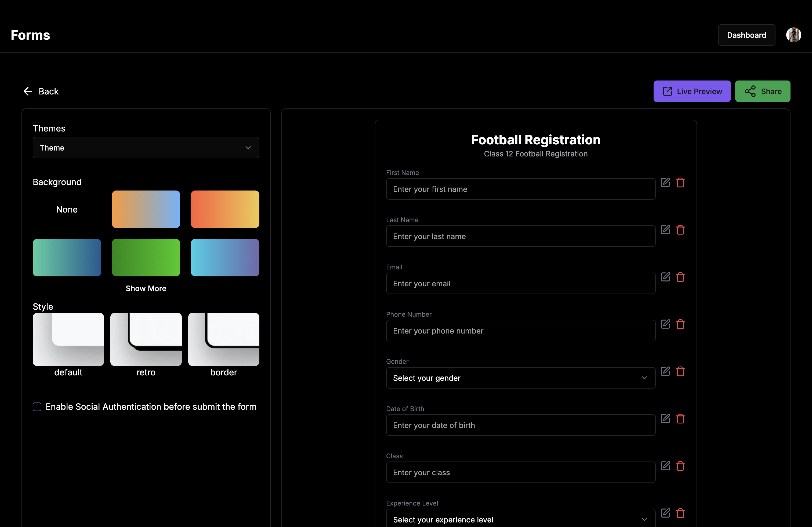The height and width of the screenshot is (527, 812).
Task: Delete the Experience Level field
Action: tap(680, 513)
